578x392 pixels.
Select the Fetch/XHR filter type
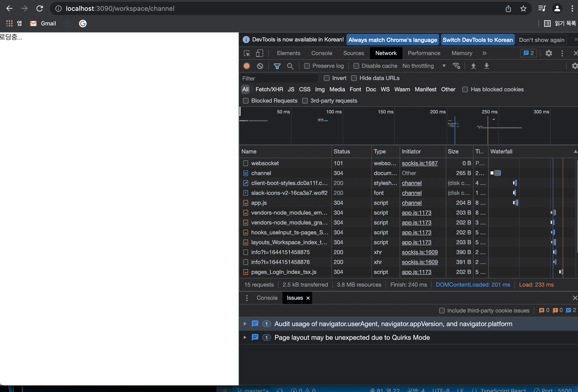click(269, 89)
